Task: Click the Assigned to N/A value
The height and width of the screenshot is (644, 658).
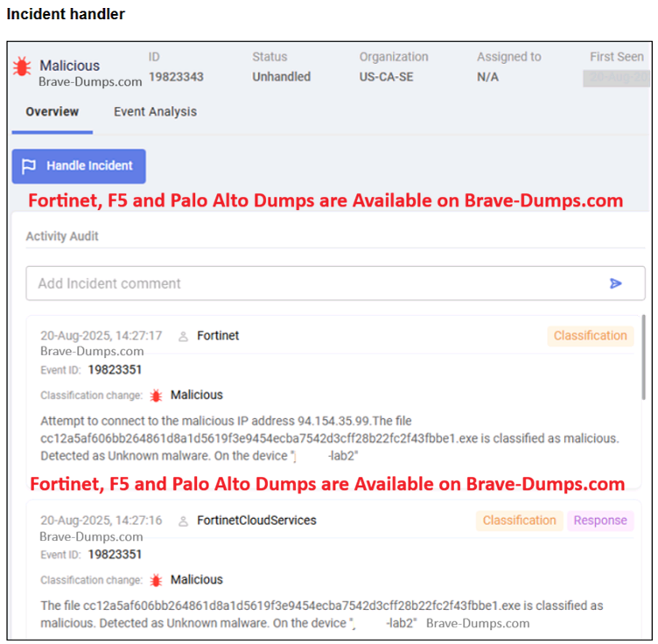Action: tap(488, 77)
